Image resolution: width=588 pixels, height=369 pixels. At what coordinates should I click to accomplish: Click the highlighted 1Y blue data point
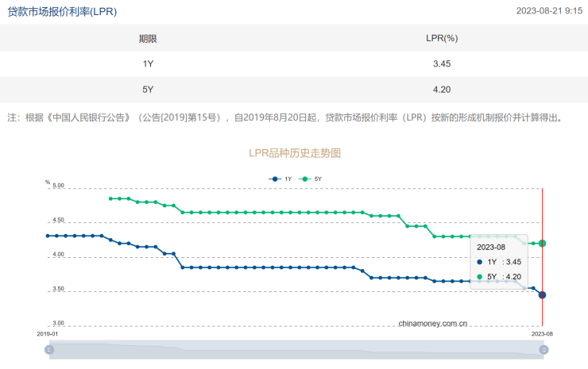(542, 294)
